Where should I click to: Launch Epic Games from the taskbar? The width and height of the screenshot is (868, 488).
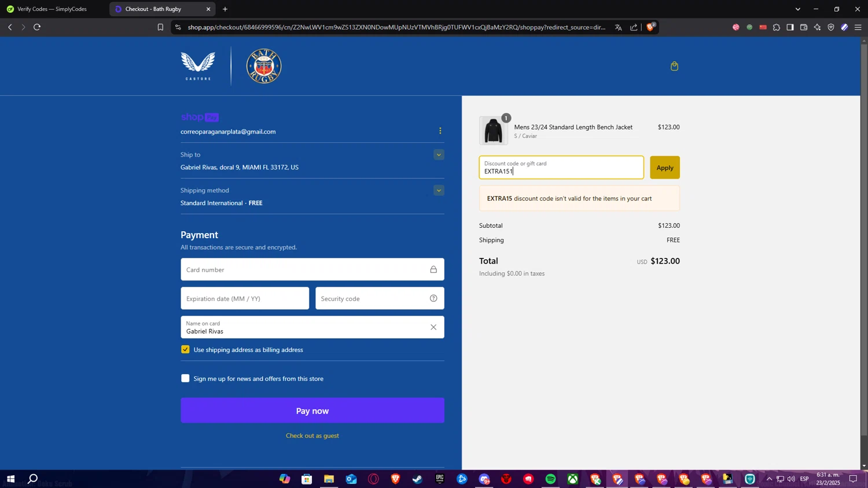[440, 479]
